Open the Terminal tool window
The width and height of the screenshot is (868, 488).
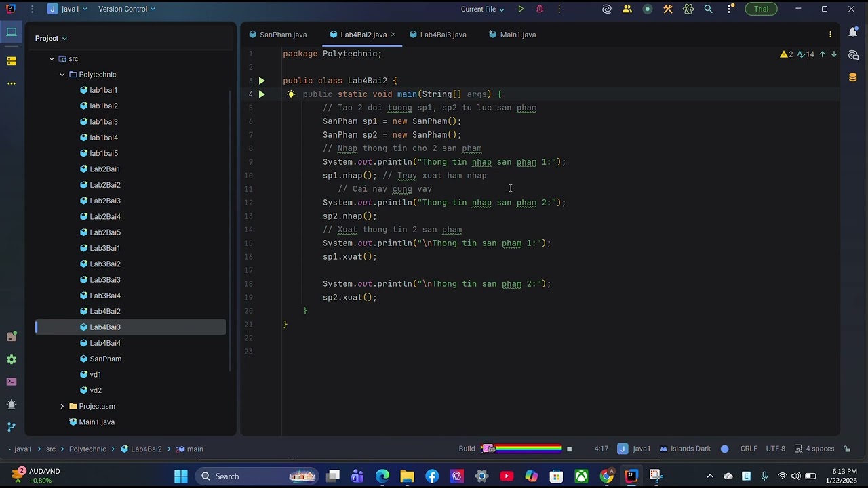[x=12, y=382]
